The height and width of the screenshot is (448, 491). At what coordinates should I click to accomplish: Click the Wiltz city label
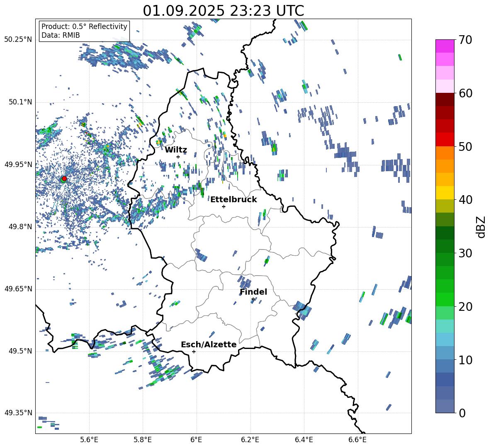tap(176, 150)
